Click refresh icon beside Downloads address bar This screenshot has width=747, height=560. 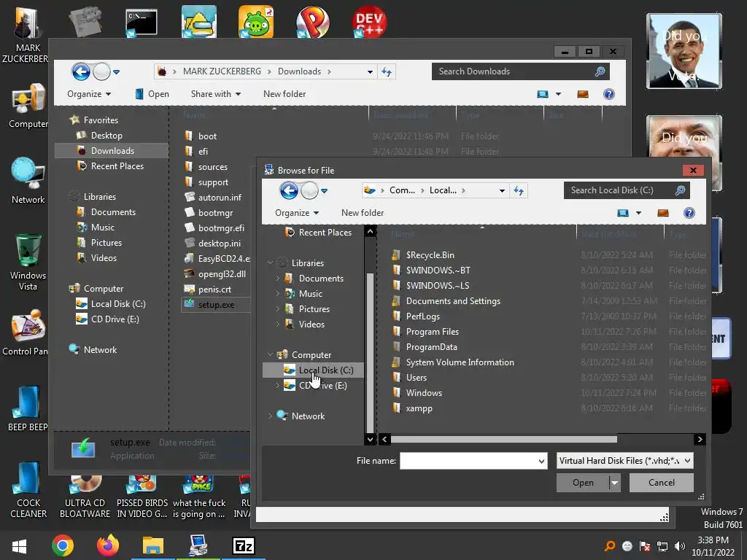[x=387, y=71]
